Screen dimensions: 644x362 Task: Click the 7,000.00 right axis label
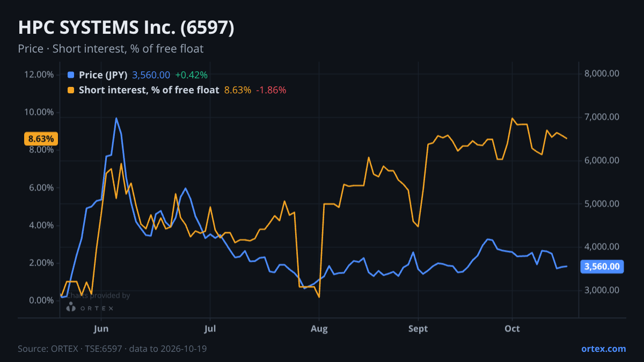pos(602,117)
